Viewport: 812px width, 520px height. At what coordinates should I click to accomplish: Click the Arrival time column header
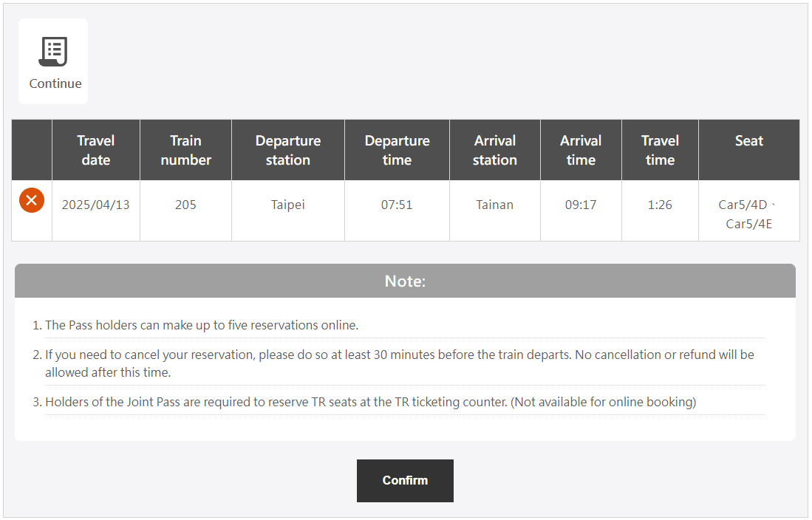coord(581,150)
